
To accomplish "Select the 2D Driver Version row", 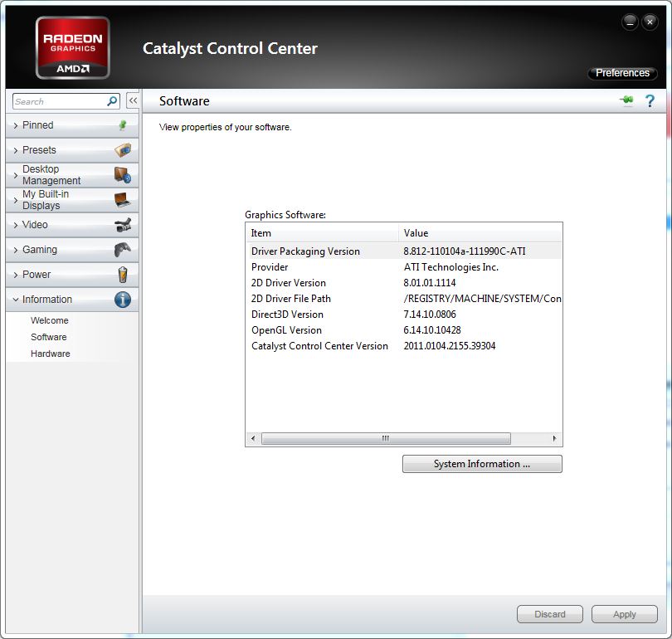I will coord(404,283).
